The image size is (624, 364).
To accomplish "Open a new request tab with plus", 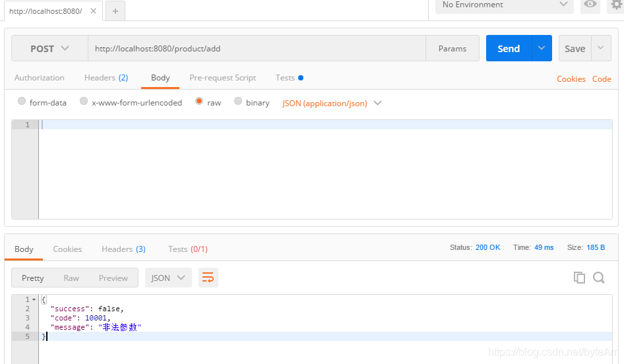I will (x=115, y=11).
